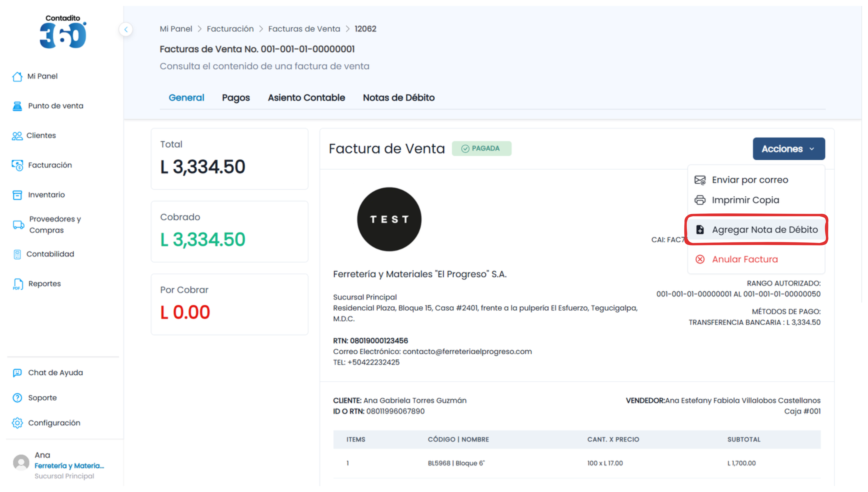Click the red X icon for Anular Factura
868x492 pixels.
700,260
